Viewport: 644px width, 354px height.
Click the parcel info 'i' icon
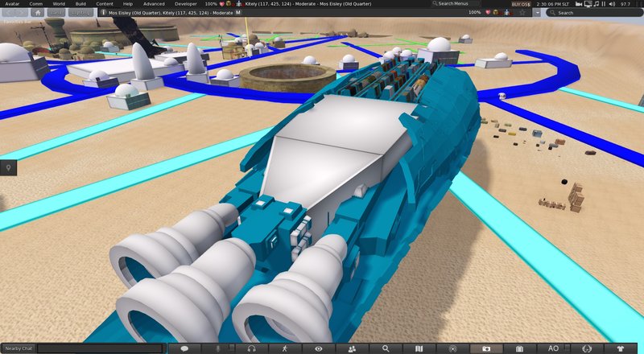(x=103, y=13)
